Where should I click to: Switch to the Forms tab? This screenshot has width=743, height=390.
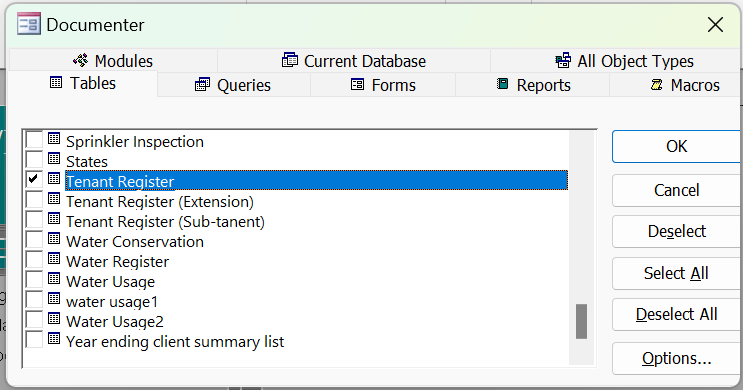pos(383,85)
